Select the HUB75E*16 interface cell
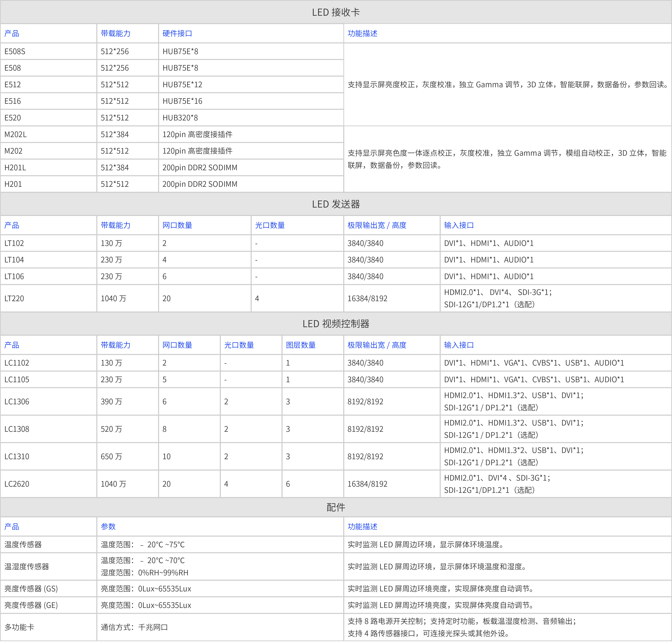The height and width of the screenshot is (644, 672). click(x=251, y=101)
